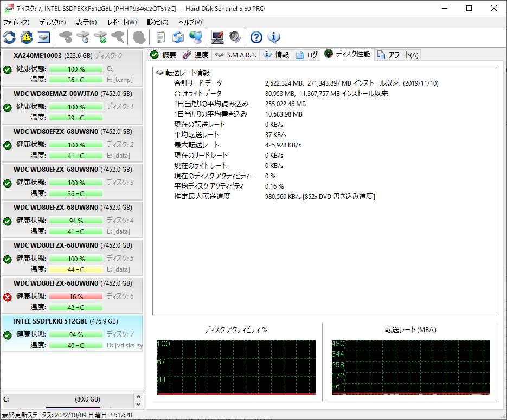Viewport: 507px width, 420px height.
Task: Switch to the 概要 tab
Action: pos(163,55)
